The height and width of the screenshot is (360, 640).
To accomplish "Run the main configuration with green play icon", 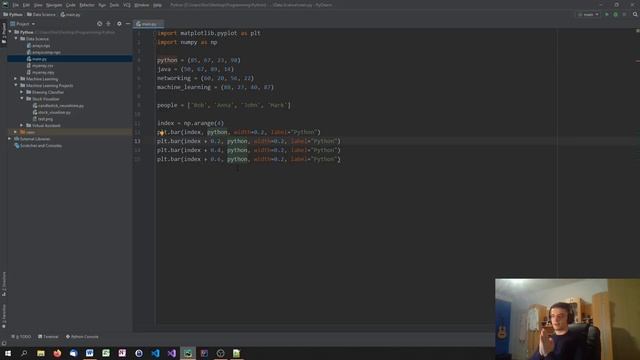I will point(607,14).
